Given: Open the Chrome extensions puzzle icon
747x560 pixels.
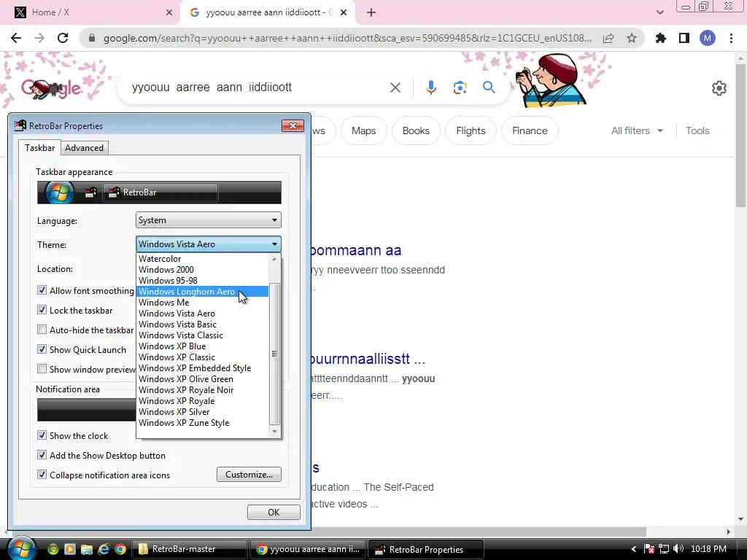Looking at the screenshot, I should click(x=660, y=38).
